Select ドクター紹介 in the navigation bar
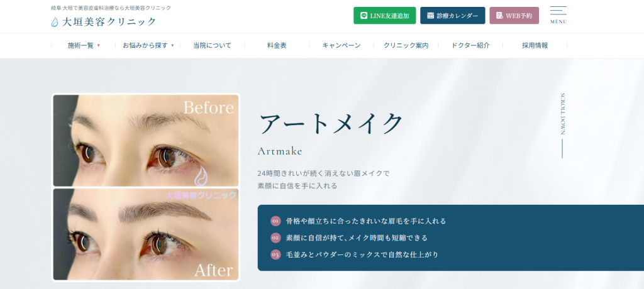The image size is (644, 289). coord(470,46)
